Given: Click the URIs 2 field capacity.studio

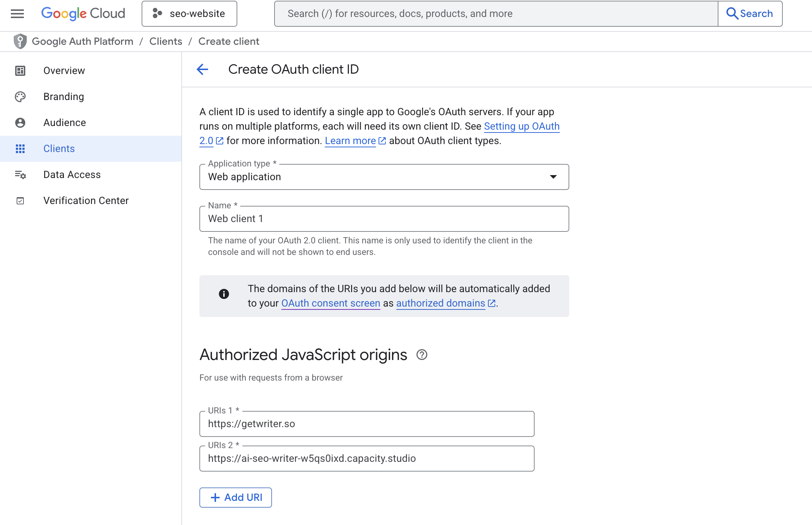Looking at the screenshot, I should click(x=367, y=459).
